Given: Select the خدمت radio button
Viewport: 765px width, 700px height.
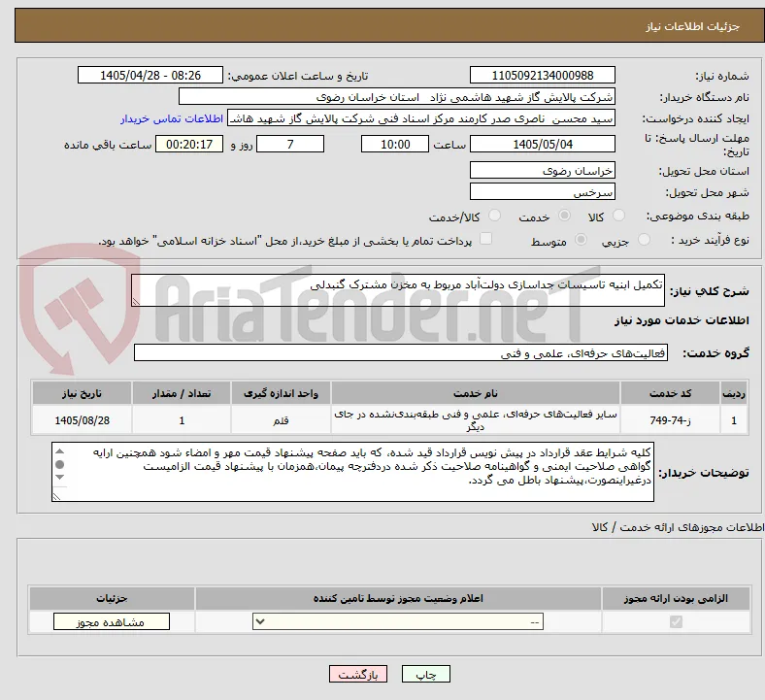Looking at the screenshot, I should click(x=564, y=216).
